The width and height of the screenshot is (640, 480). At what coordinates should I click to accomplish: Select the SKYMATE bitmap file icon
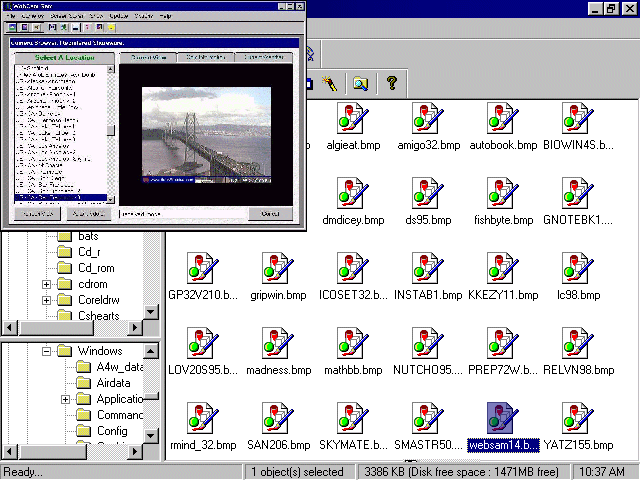[350, 420]
